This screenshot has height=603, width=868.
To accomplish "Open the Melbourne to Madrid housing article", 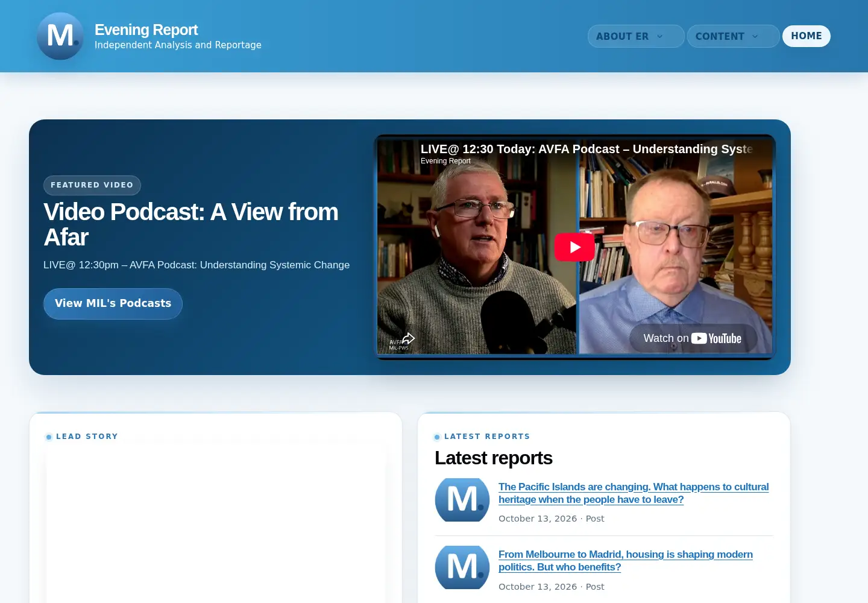I will 626,561.
